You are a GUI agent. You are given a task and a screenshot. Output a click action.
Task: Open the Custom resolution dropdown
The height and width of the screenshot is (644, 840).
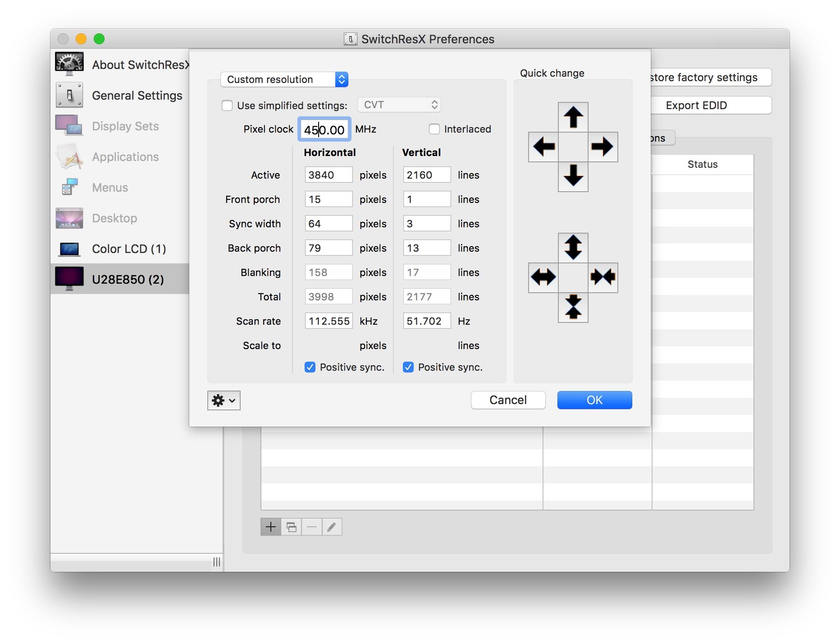[284, 79]
